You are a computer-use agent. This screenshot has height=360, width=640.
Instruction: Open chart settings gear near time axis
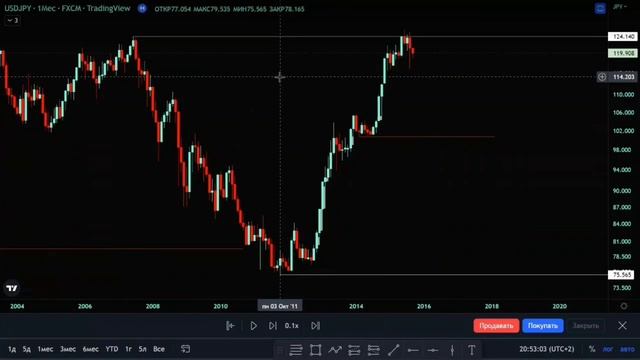pyautogui.click(x=624, y=306)
